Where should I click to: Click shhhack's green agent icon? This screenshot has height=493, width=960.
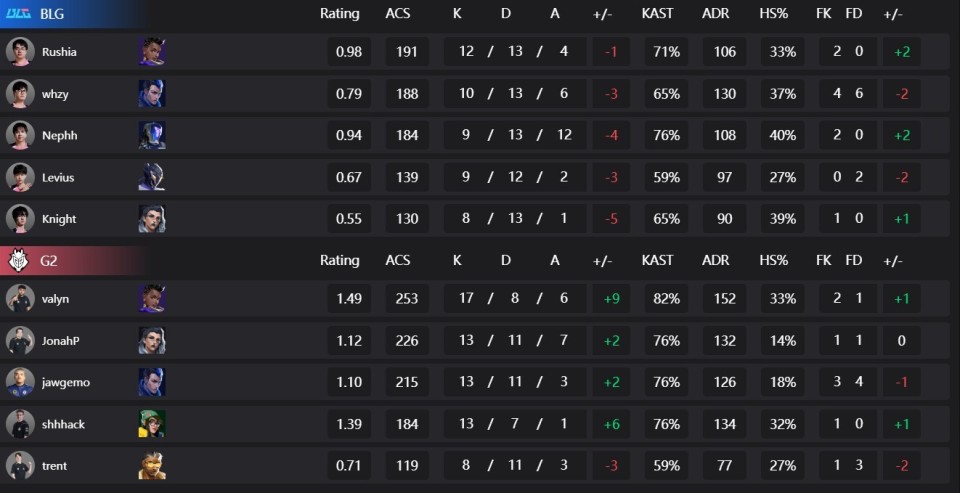152,424
